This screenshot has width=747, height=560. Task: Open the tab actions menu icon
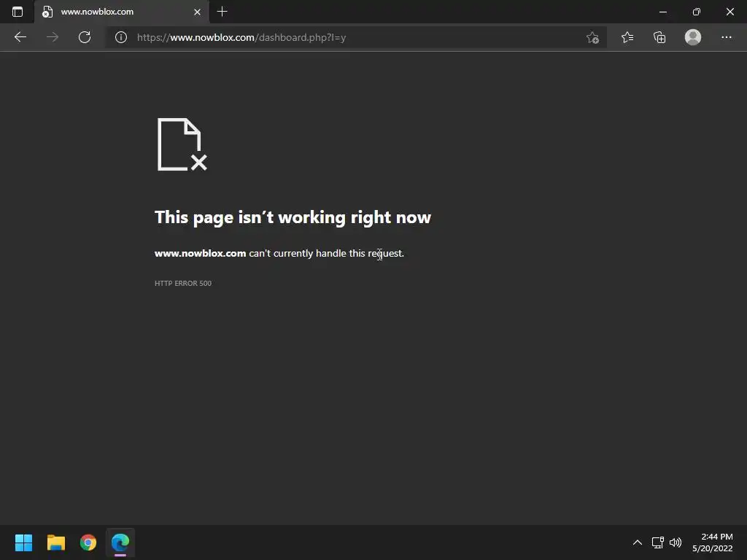(x=18, y=12)
